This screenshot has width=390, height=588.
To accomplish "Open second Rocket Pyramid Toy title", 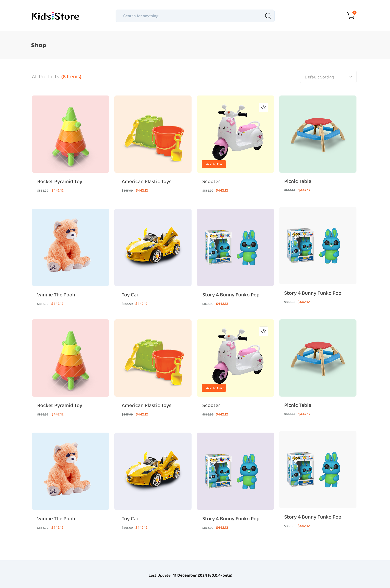I will point(60,405).
